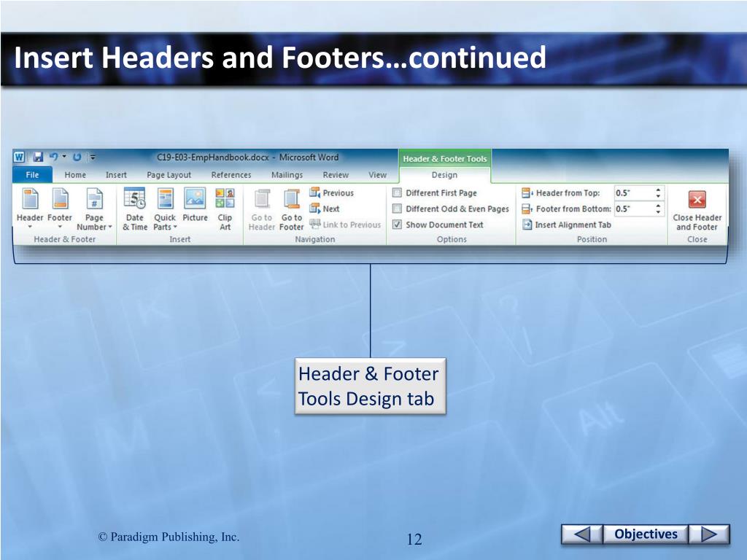Save the document with the floppy icon
The image size is (747, 560).
tap(38, 157)
